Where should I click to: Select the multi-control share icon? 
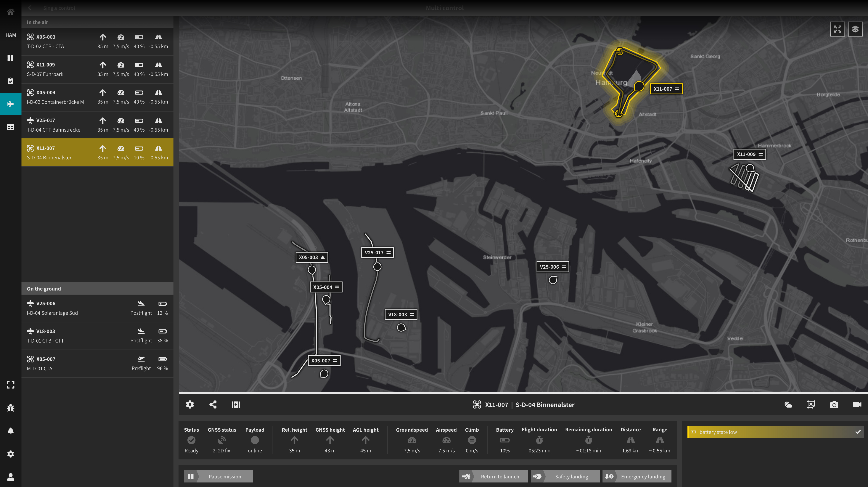tap(213, 405)
